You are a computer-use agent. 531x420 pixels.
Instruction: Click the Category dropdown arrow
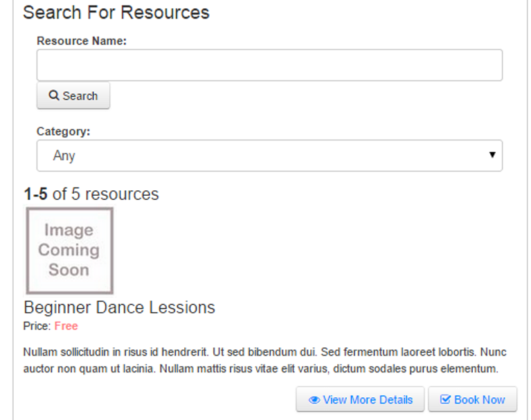(x=492, y=155)
